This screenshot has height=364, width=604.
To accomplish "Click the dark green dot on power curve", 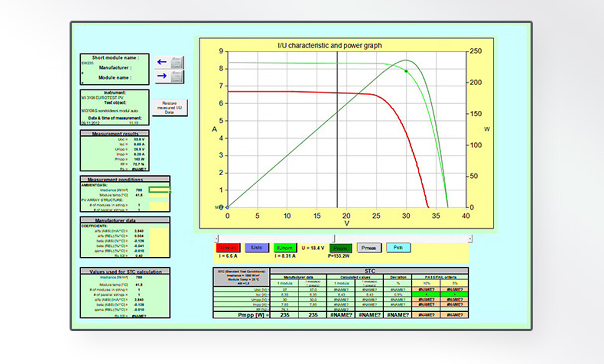I will coord(406,71).
